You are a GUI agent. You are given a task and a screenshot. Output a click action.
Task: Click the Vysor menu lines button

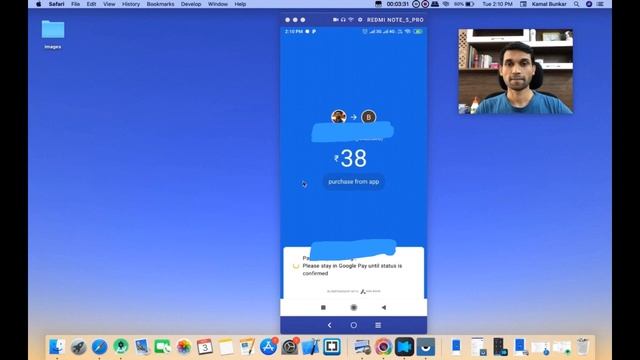pos(378,325)
